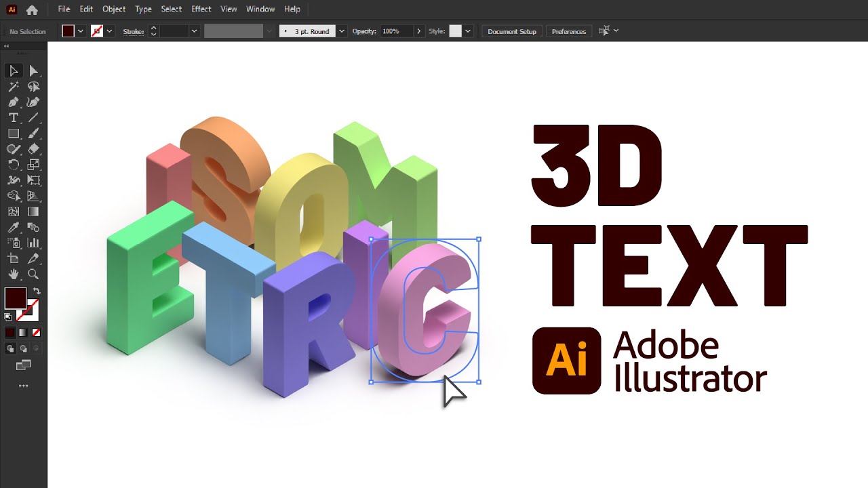This screenshot has width=868, height=488.
Task: Change the screen mode
Action: 24,365
